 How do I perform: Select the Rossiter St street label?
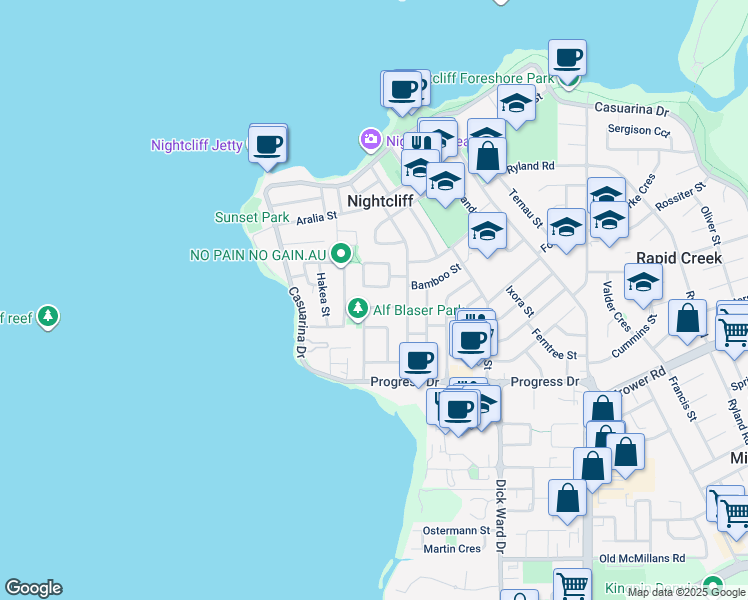tap(680, 196)
